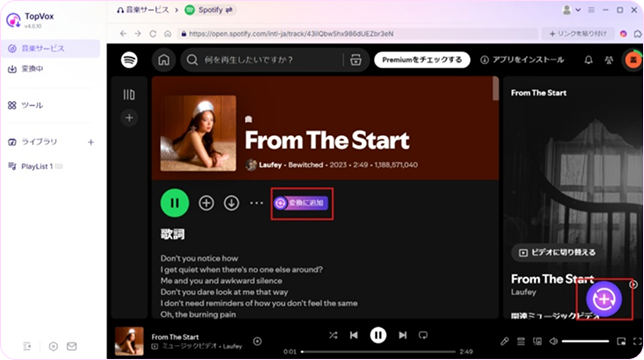This screenshot has height=360, width=644.
Task: Open the browse icon next to search
Action: (x=356, y=60)
